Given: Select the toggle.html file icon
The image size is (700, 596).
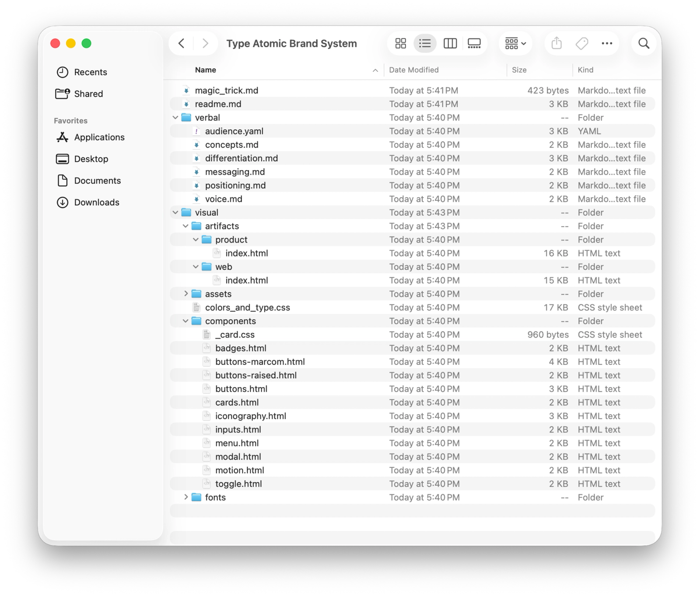Looking at the screenshot, I should 206,484.
